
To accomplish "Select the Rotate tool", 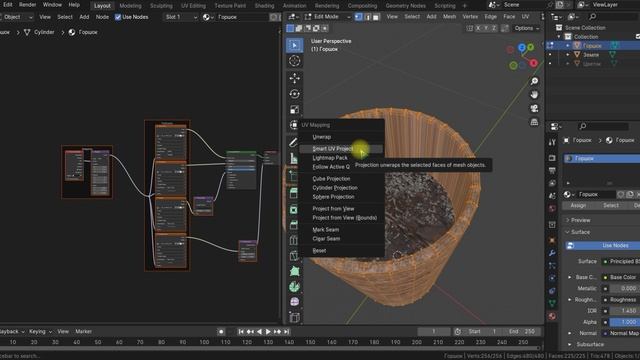I will click(x=294, y=94).
